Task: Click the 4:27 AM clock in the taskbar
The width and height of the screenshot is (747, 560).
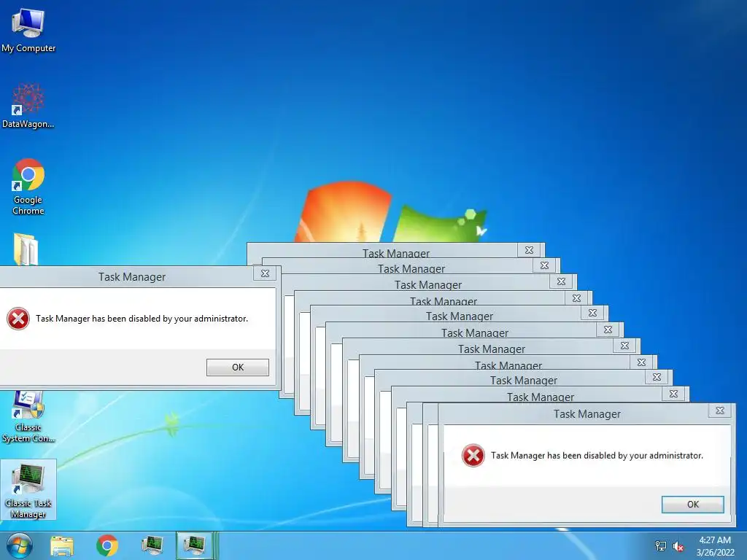Action: [715, 540]
